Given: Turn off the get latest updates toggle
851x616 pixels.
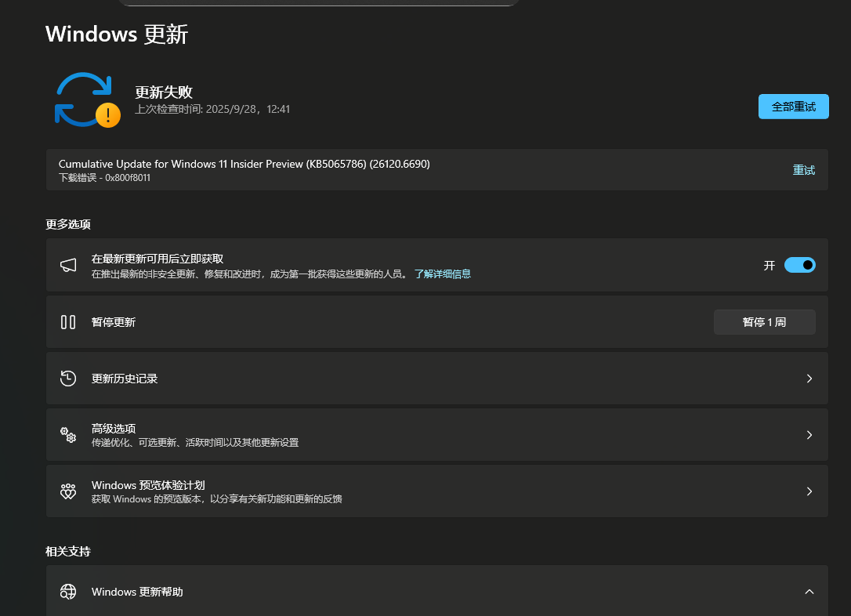Looking at the screenshot, I should pos(799,265).
